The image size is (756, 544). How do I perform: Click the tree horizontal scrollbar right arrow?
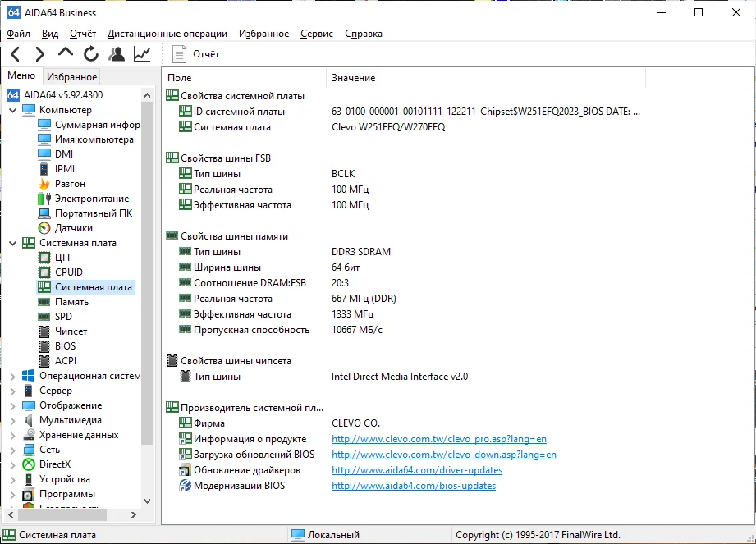134,515
